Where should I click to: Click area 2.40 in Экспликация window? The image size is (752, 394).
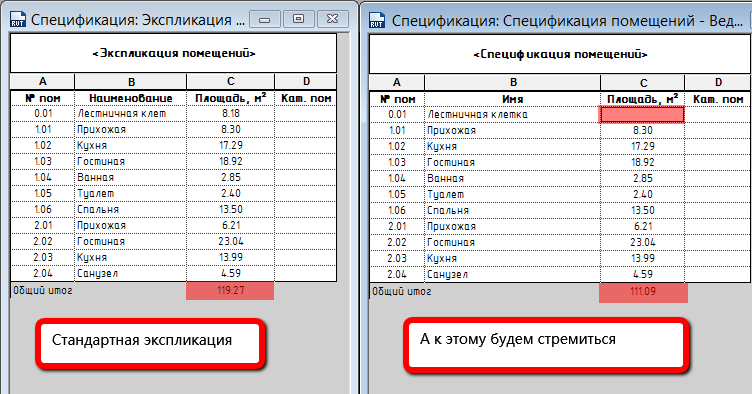[231, 194]
